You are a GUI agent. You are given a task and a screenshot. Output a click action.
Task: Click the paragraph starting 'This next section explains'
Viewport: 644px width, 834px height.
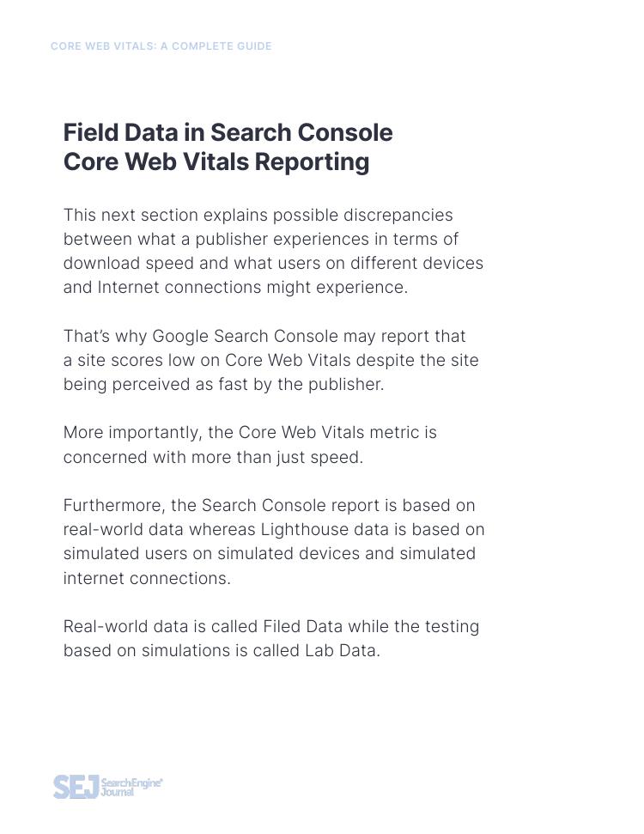coord(273,251)
